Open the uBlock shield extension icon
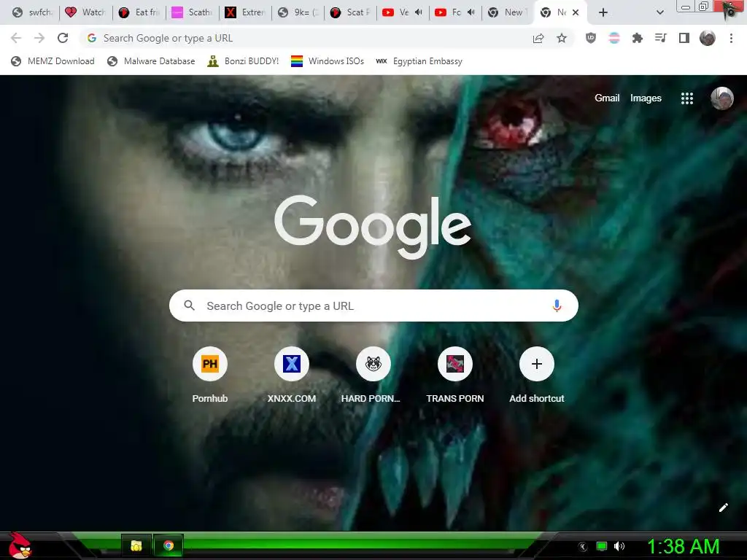This screenshot has width=747, height=560. (x=591, y=38)
